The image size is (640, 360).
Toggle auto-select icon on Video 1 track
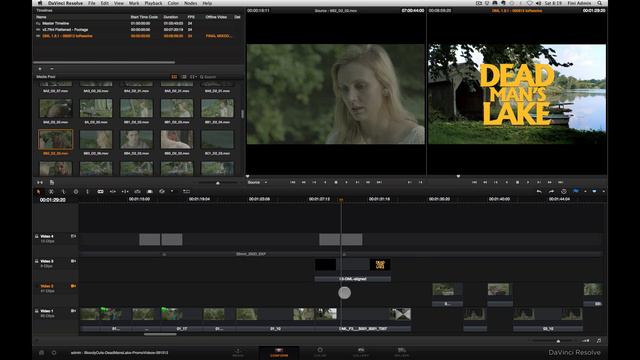pyautogui.click(x=73, y=311)
